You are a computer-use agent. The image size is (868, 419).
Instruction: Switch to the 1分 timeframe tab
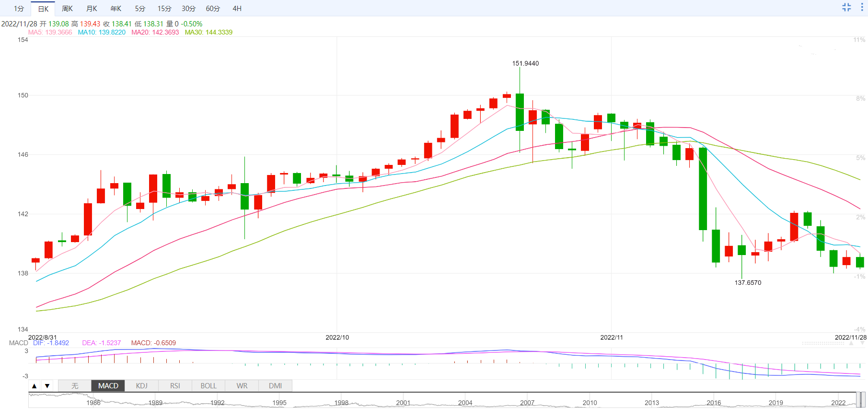(x=19, y=9)
